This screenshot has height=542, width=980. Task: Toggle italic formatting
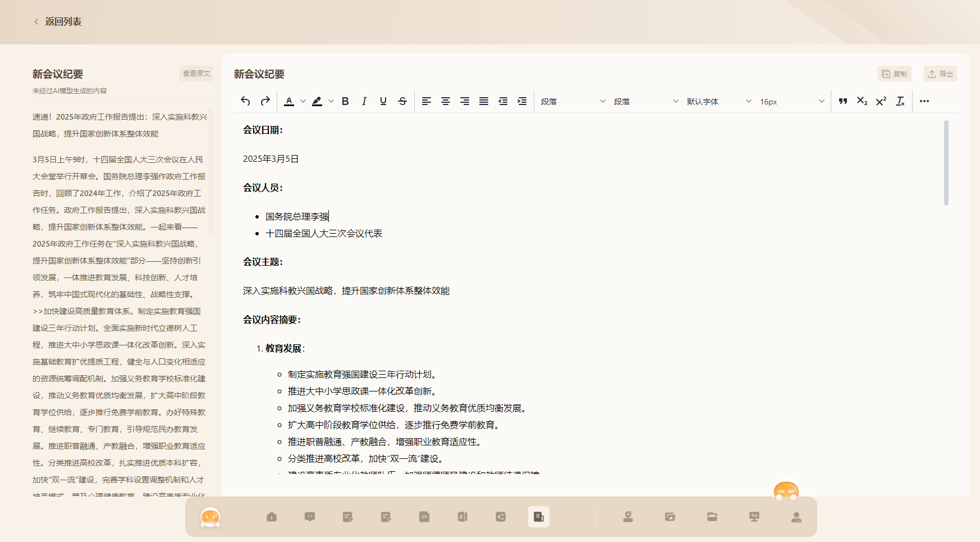tap(364, 101)
